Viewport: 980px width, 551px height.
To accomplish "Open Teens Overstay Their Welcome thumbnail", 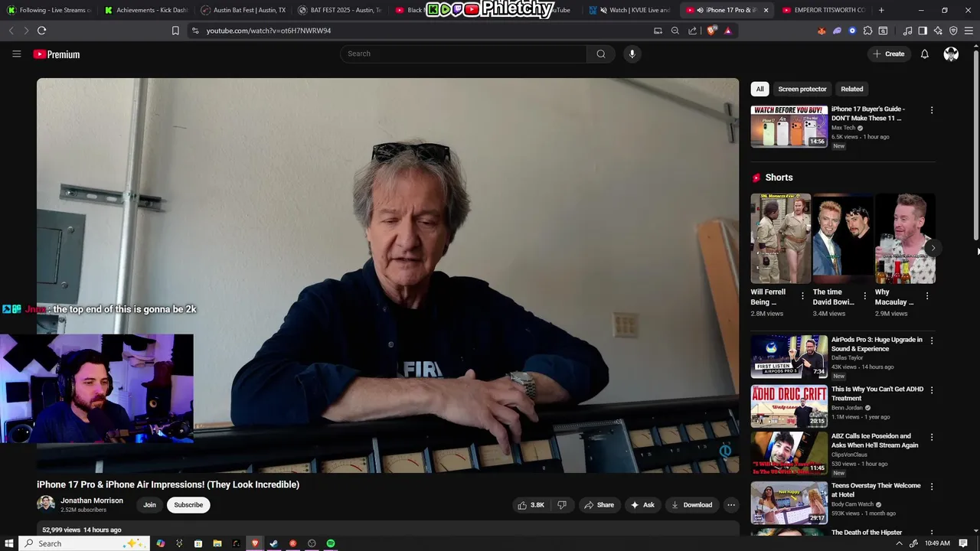I will click(x=789, y=503).
